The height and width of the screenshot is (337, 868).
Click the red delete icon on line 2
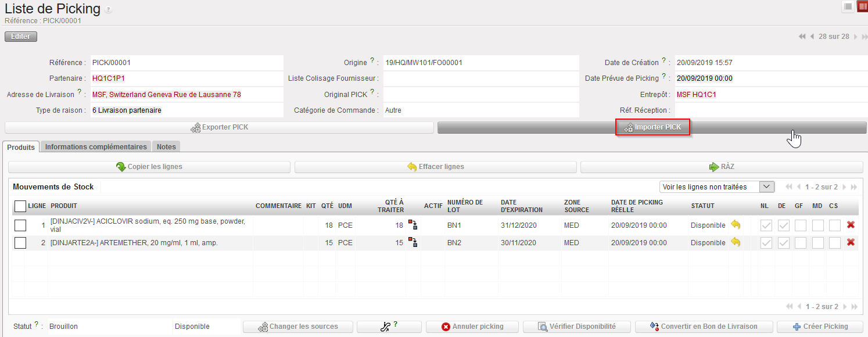pyautogui.click(x=851, y=242)
